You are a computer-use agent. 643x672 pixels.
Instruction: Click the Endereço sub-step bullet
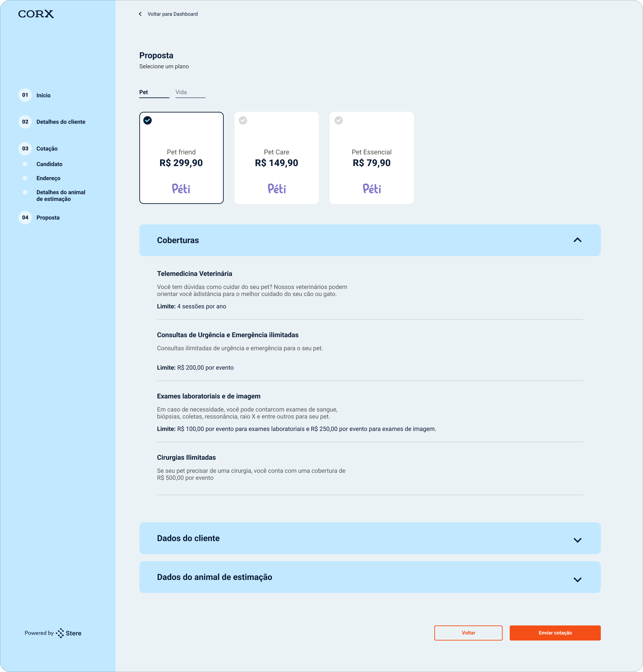tap(25, 178)
